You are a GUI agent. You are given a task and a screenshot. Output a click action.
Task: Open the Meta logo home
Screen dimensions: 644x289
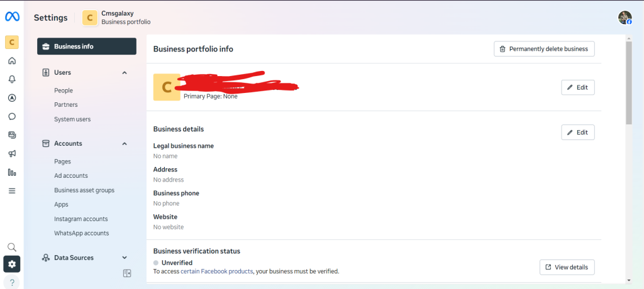(x=12, y=16)
